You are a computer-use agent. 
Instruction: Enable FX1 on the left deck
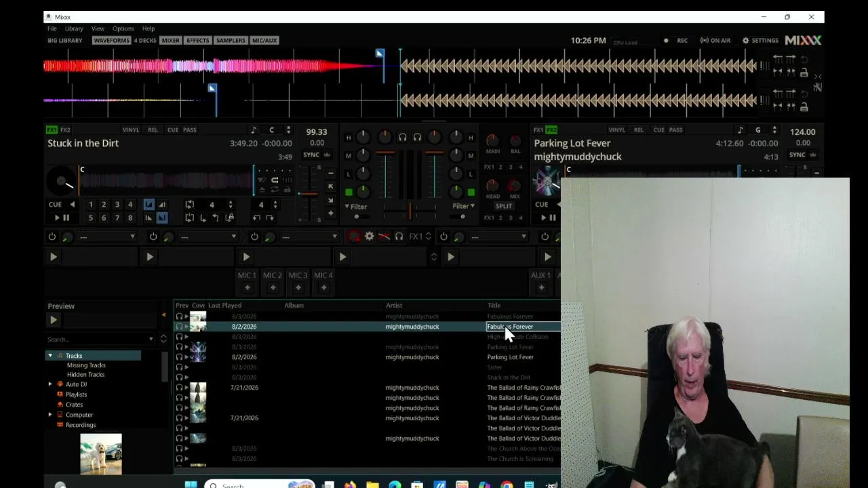click(52, 130)
